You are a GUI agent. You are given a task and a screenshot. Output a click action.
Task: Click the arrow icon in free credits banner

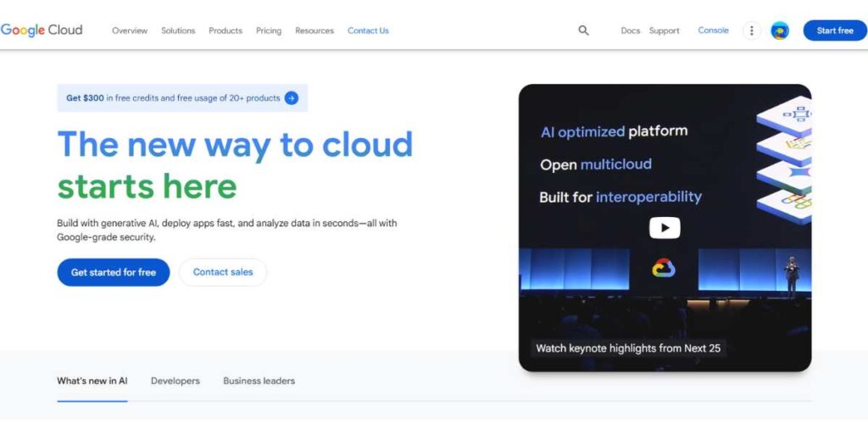coord(292,98)
